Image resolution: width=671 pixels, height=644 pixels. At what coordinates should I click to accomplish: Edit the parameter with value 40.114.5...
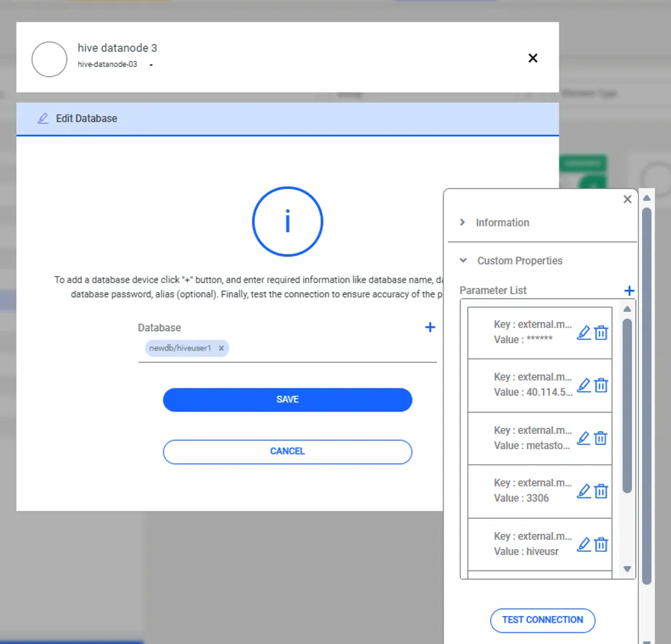click(x=584, y=385)
